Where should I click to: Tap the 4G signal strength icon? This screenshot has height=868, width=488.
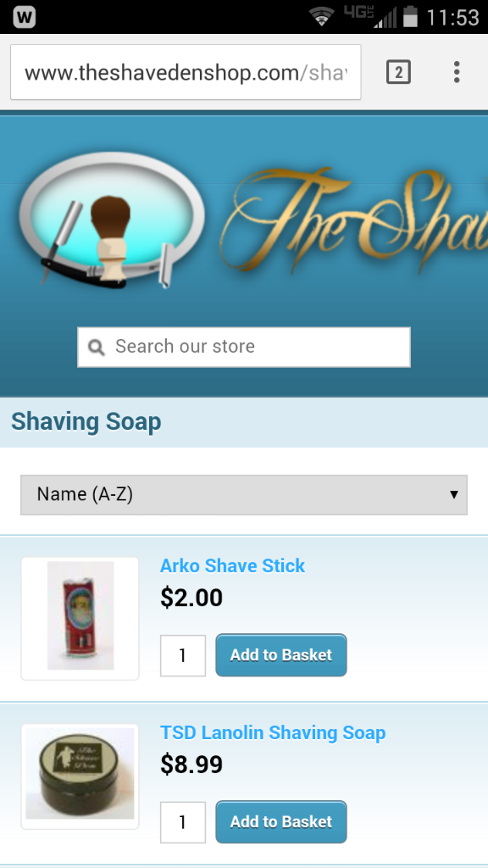coord(369,17)
